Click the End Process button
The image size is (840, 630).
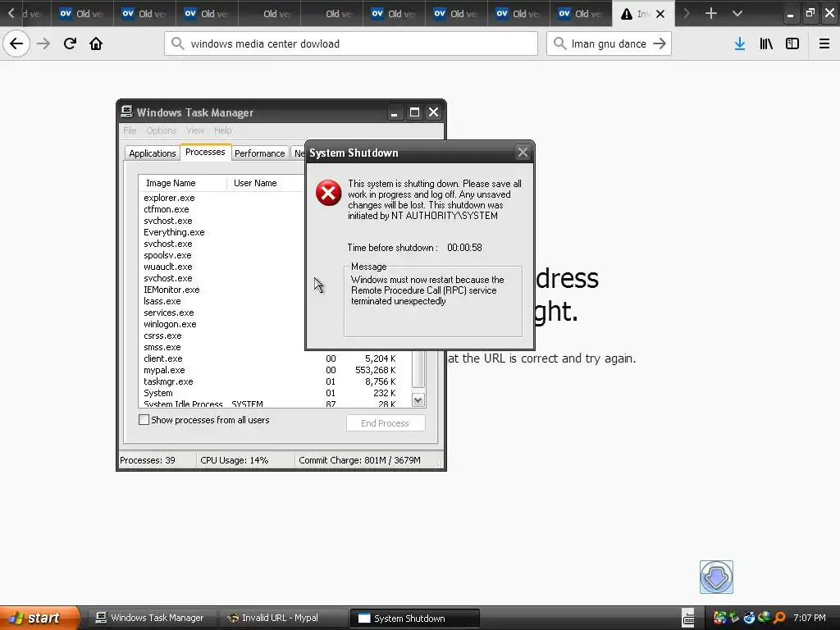coord(386,423)
